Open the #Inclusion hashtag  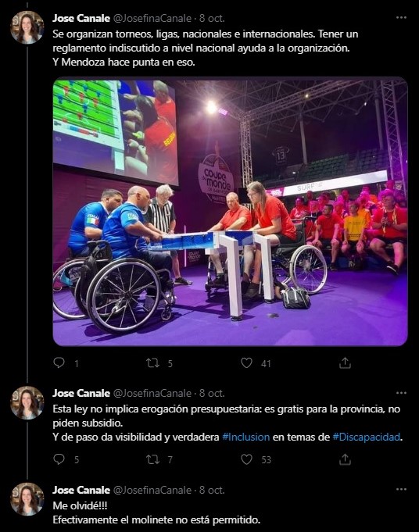(245, 437)
